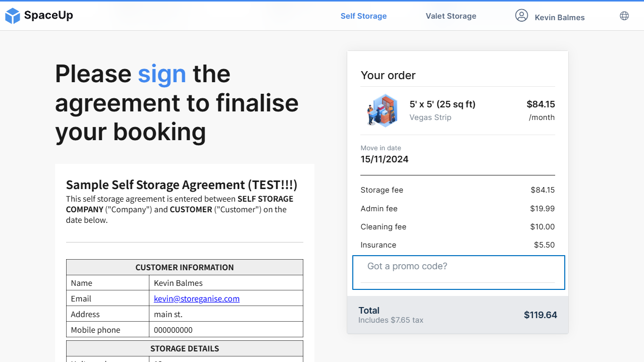Select the Cleaning fee label
Screen dimensions: 644x362
384,226
